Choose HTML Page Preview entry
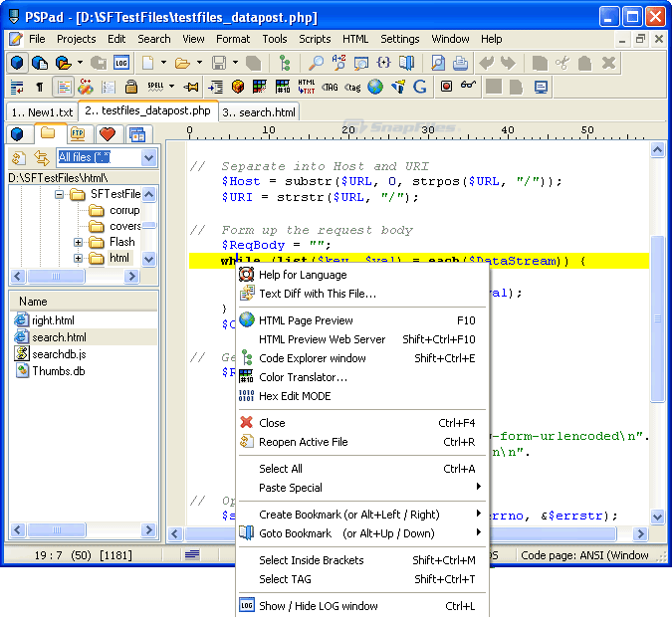This screenshot has height=623, width=672. pos(362,320)
